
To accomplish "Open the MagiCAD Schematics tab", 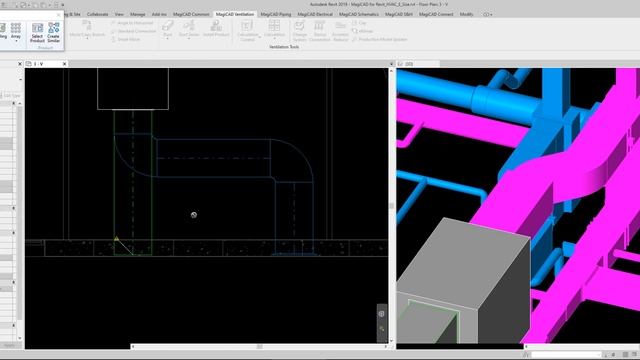I will click(359, 14).
